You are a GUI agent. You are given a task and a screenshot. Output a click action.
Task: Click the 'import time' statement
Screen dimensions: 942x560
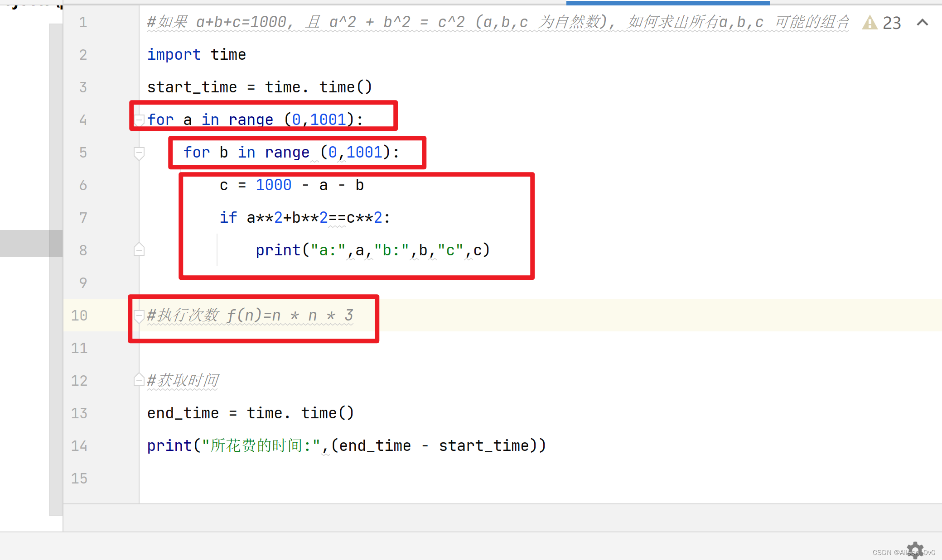[x=197, y=55]
